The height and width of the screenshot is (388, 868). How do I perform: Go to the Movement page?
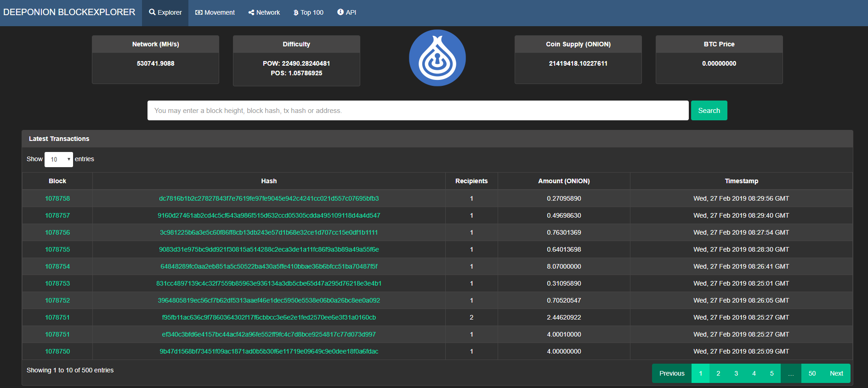[215, 12]
